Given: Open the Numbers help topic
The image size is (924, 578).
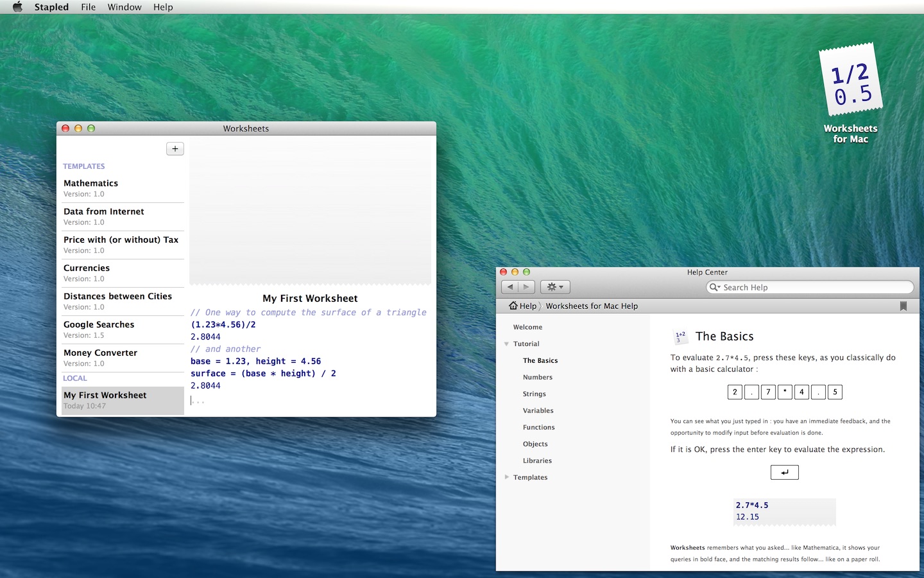Looking at the screenshot, I should pyautogui.click(x=538, y=377).
